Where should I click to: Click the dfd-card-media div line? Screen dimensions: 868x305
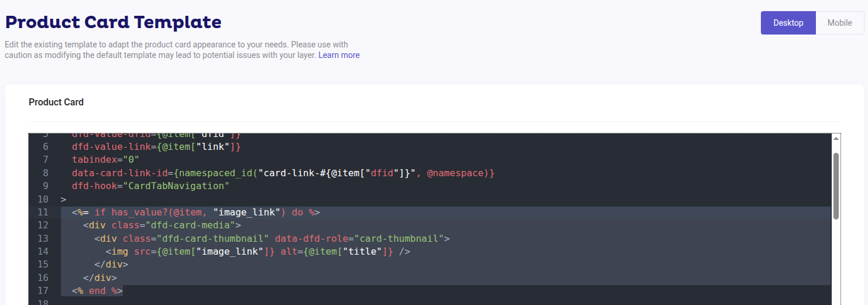pyautogui.click(x=162, y=225)
